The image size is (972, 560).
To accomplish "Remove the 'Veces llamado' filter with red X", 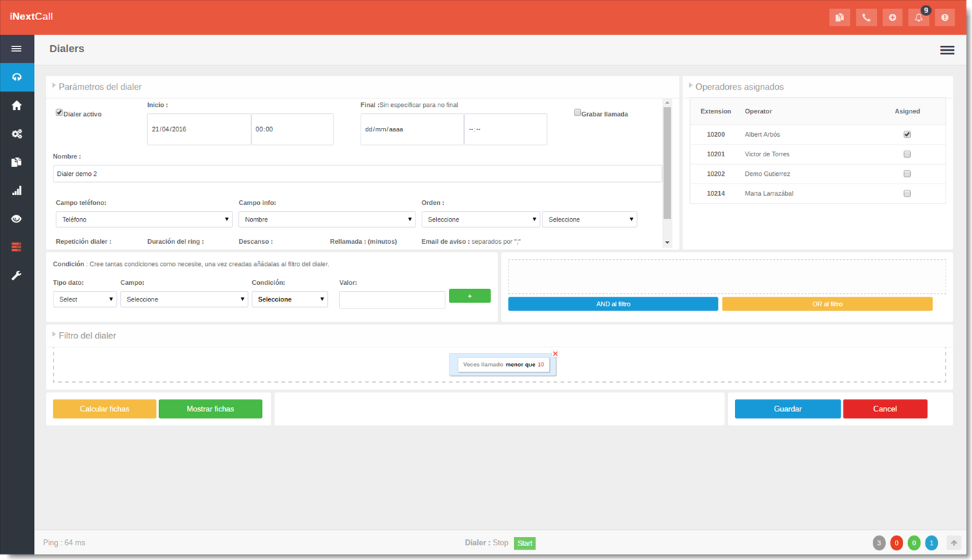I will (x=555, y=354).
